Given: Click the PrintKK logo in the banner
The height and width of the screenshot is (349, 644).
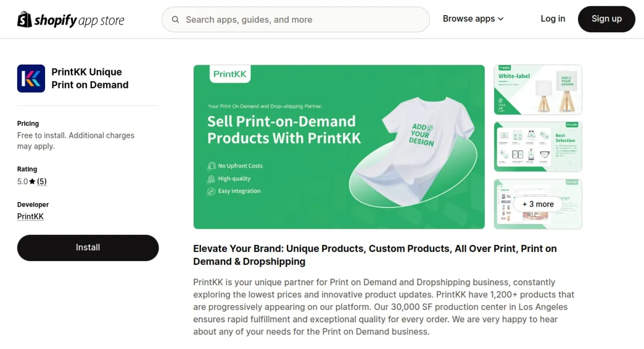Looking at the screenshot, I should tap(230, 74).
